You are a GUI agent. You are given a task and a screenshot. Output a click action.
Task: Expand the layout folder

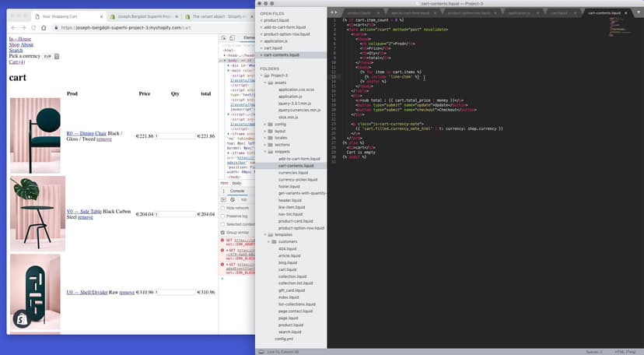coord(265,131)
